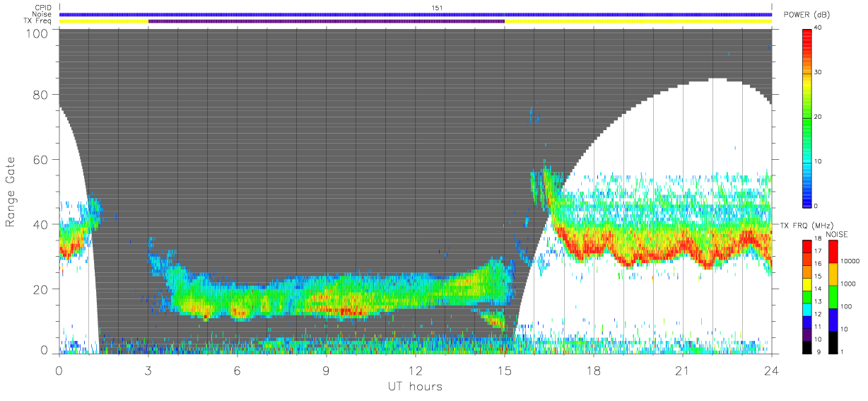Click the 100 label on NOISE scale

click(x=847, y=307)
